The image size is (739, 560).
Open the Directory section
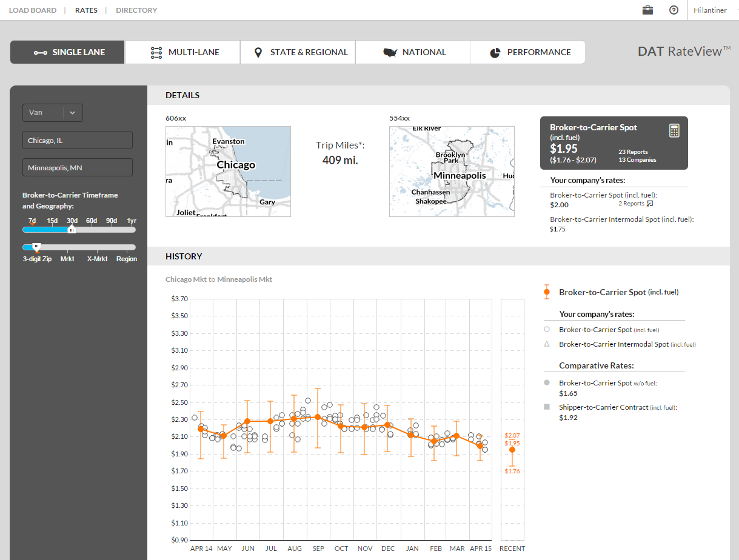coord(136,10)
